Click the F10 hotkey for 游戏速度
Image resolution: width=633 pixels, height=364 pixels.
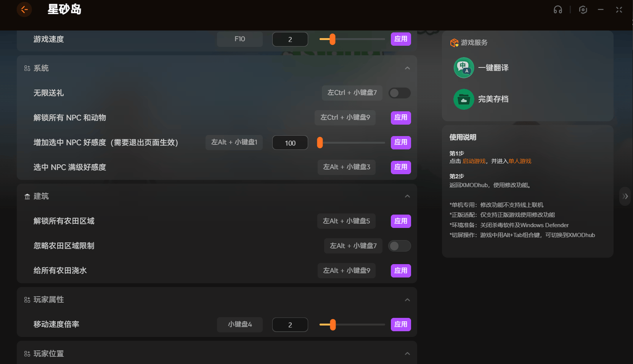pyautogui.click(x=239, y=39)
